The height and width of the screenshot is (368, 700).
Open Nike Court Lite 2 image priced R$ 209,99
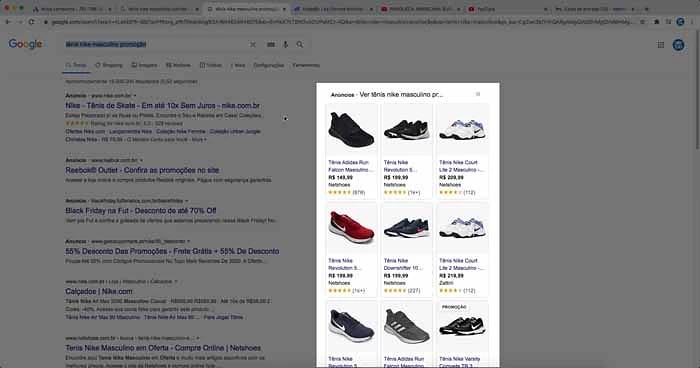462,130
